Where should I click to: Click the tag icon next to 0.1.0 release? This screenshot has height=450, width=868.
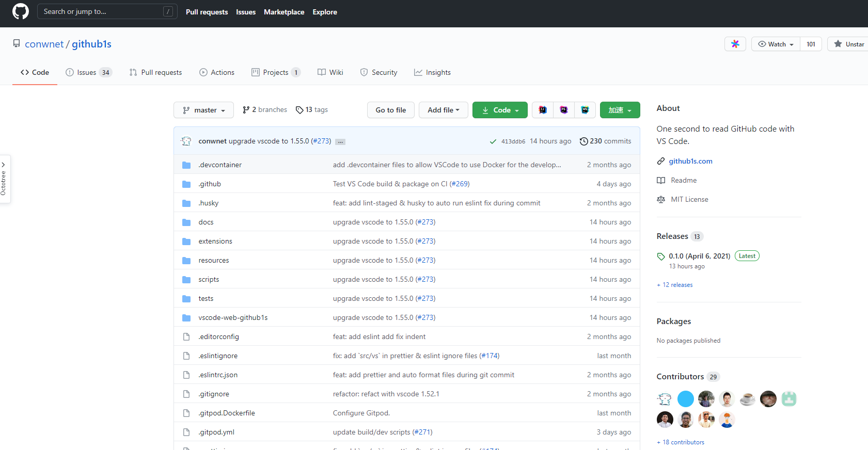tap(661, 256)
